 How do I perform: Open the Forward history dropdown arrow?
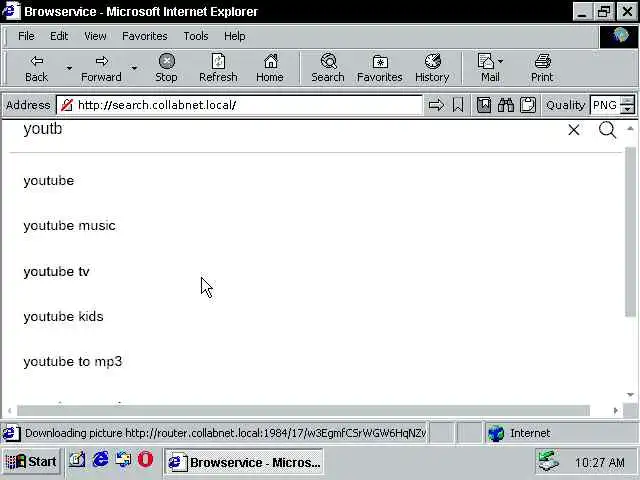pyautogui.click(x=134, y=68)
